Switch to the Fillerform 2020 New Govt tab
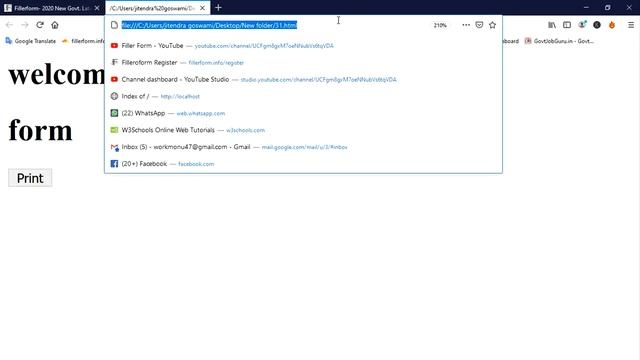640x360 pixels. click(52, 8)
